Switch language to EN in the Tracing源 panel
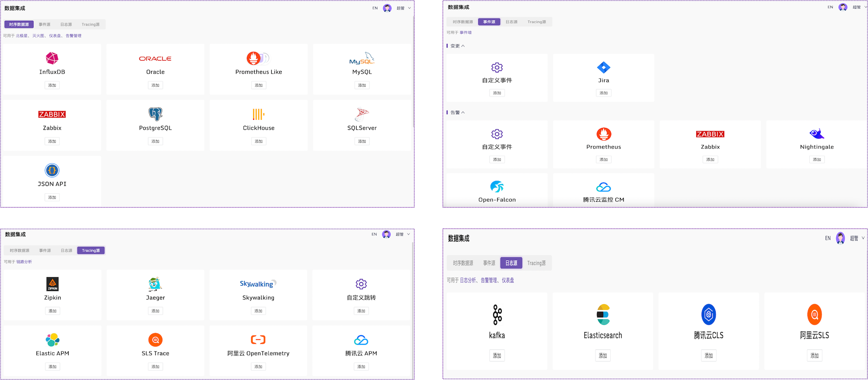 pyautogui.click(x=374, y=234)
